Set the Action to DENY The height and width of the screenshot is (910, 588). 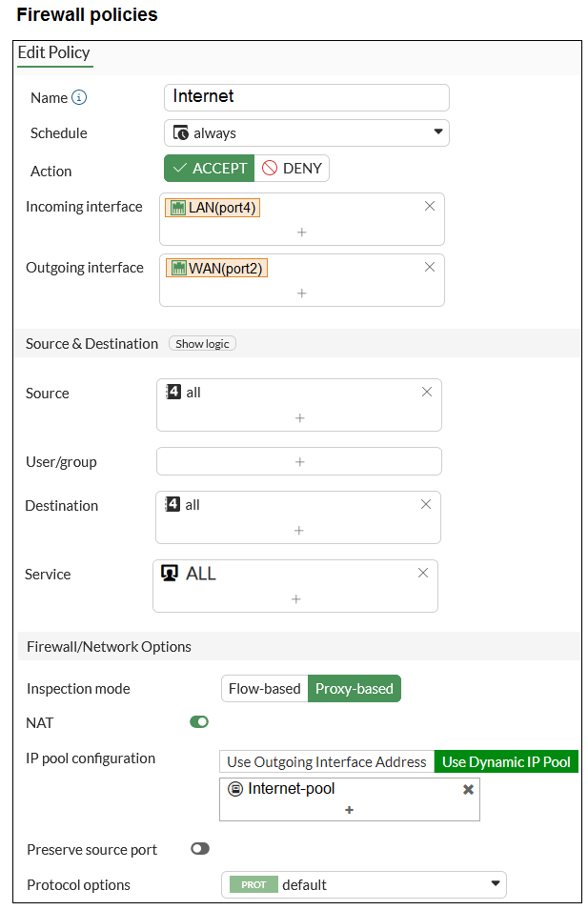pos(292,169)
